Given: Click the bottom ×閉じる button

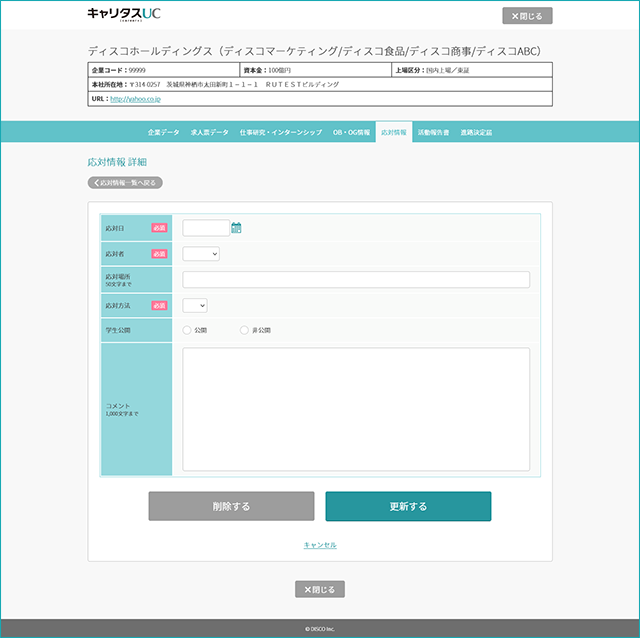Looking at the screenshot, I should point(320,589).
